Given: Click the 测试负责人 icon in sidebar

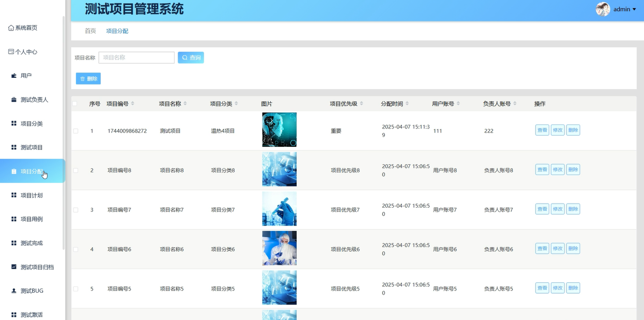Looking at the screenshot, I should pyautogui.click(x=13, y=99).
